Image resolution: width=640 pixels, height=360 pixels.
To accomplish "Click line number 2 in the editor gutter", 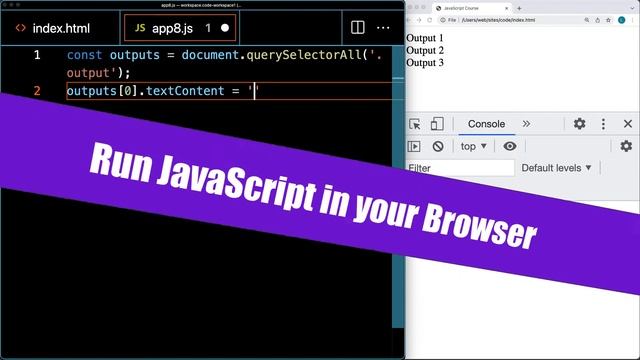I will coord(37,91).
